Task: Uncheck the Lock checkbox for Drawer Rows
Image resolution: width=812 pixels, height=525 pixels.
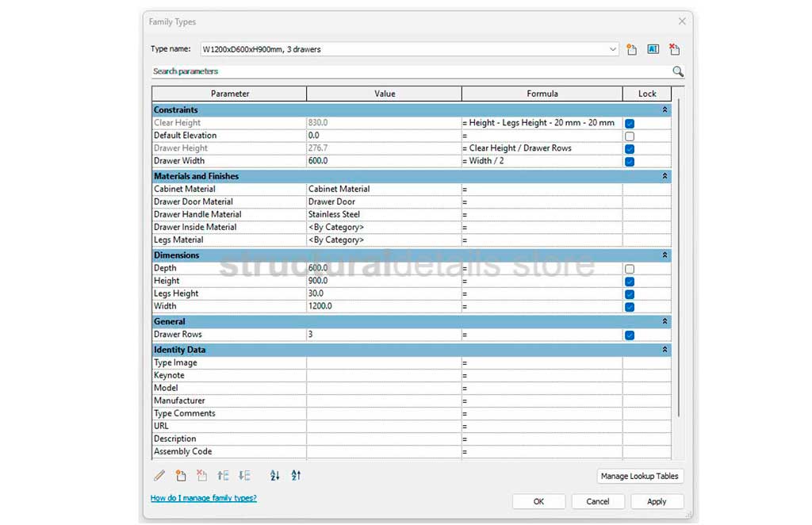Action: tap(630, 335)
